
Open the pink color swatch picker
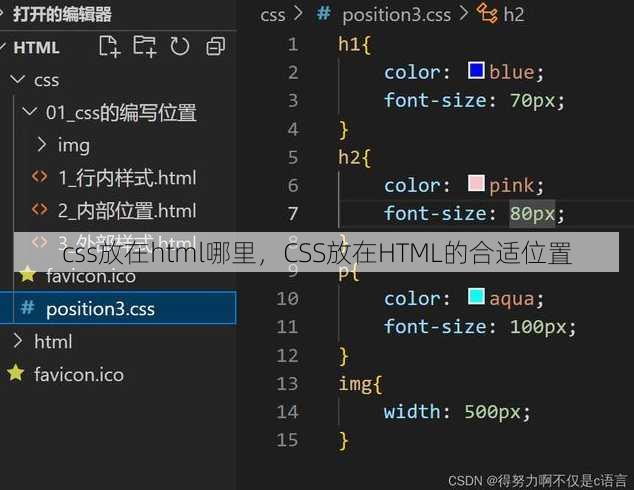click(476, 183)
